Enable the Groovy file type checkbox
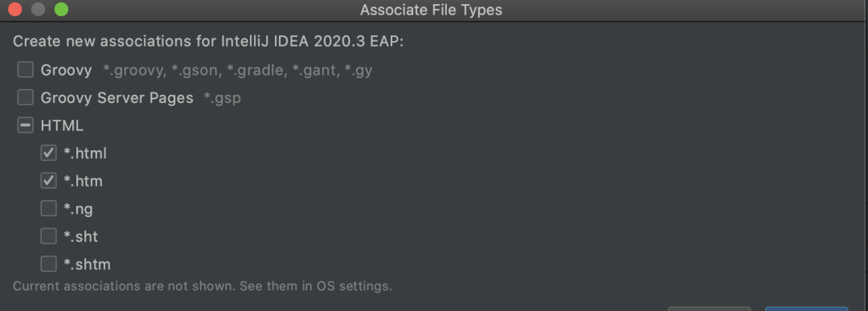The width and height of the screenshot is (868, 311). (26, 70)
